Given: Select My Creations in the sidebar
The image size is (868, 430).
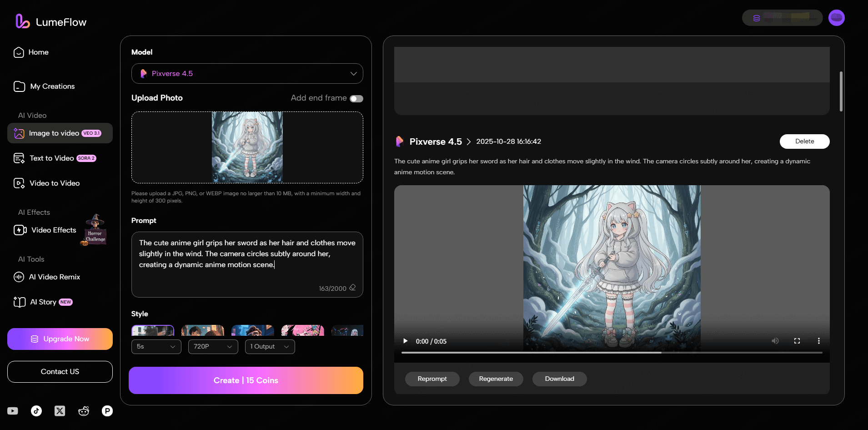Looking at the screenshot, I should pos(52,86).
